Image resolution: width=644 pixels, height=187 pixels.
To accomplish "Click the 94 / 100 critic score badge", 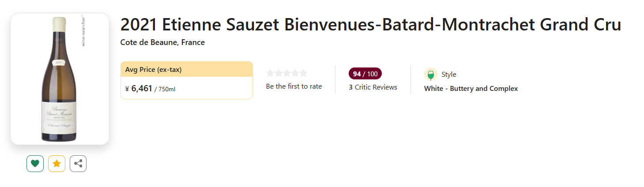I will tap(365, 74).
